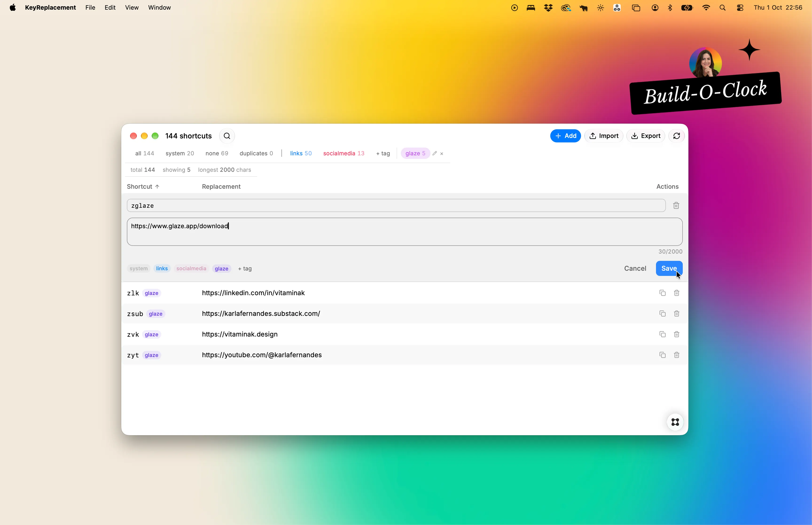Open the View menu
Image resolution: width=812 pixels, height=525 pixels.
132,8
